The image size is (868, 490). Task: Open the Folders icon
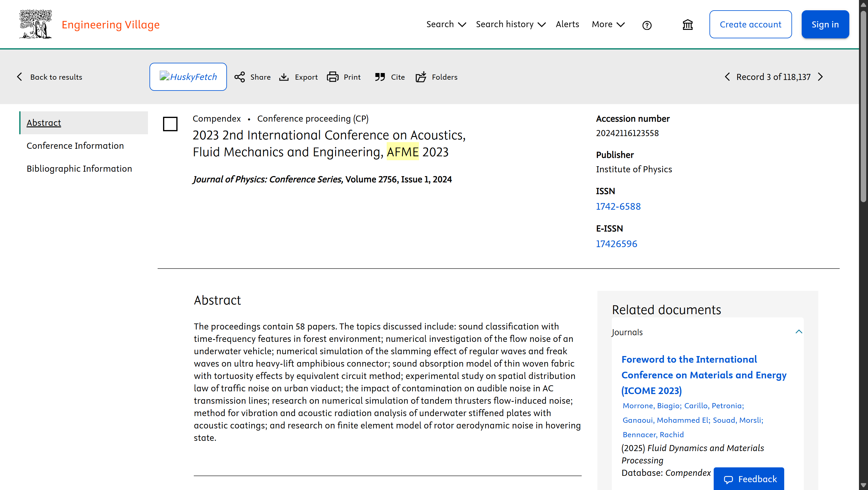(421, 77)
